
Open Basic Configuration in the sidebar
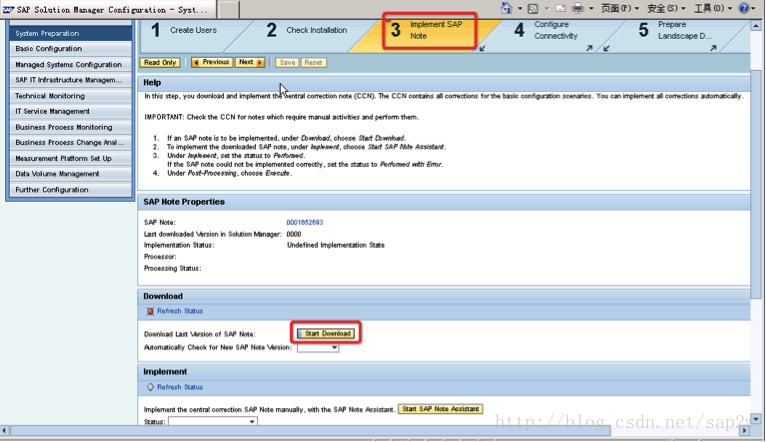tap(70, 49)
